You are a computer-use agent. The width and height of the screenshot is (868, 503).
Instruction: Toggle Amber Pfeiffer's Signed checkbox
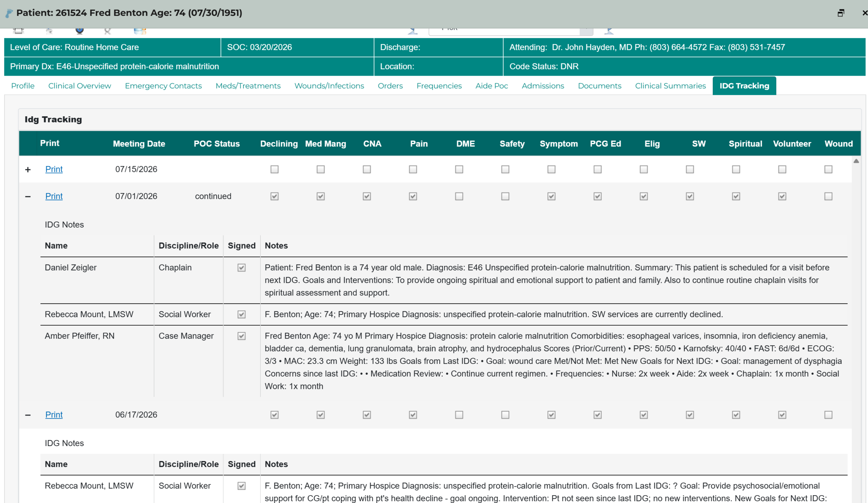pyautogui.click(x=241, y=336)
